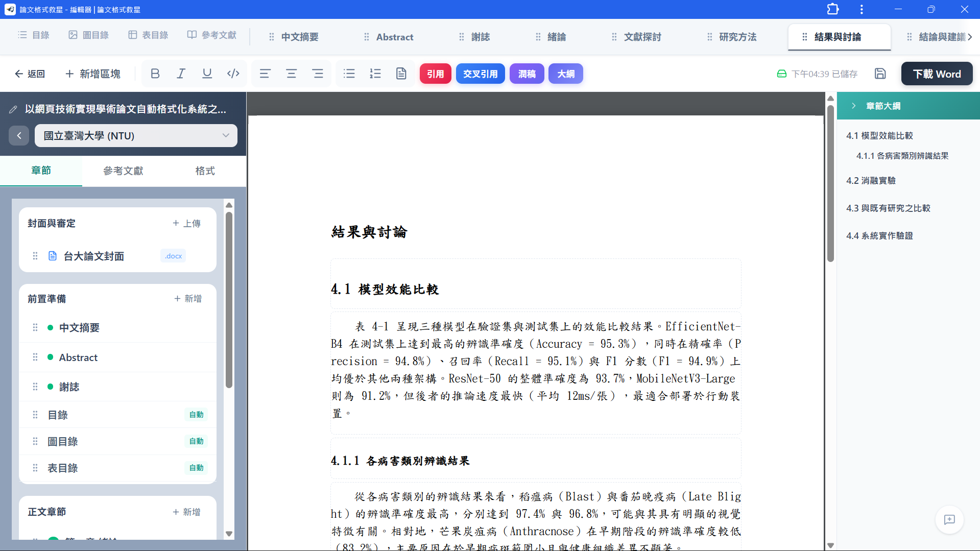Insert a numbered list
The width and height of the screenshot is (980, 551).
click(x=375, y=74)
